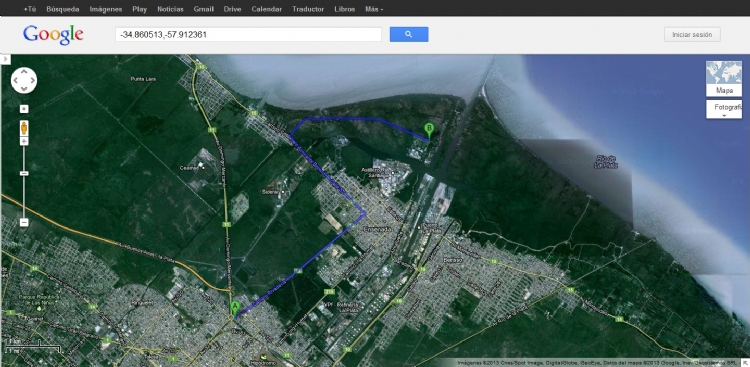This screenshot has height=367, width=750.
Task: Pan the map down with navigation arrow
Action: (x=24, y=89)
